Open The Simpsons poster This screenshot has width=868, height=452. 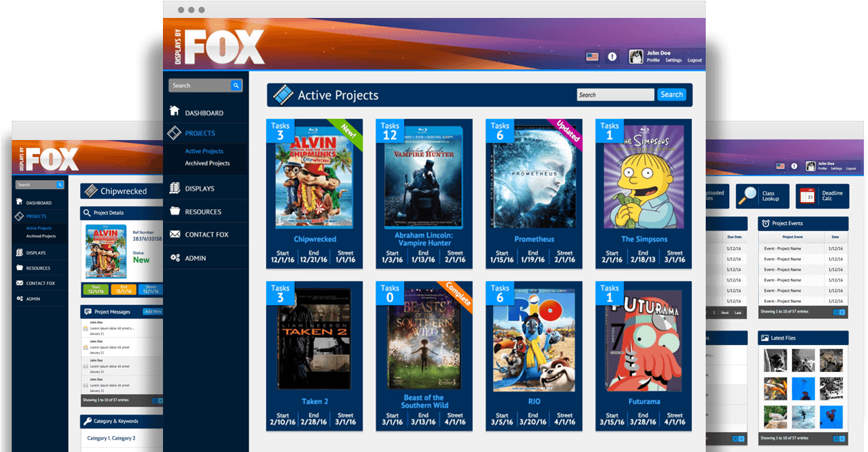tap(644, 176)
